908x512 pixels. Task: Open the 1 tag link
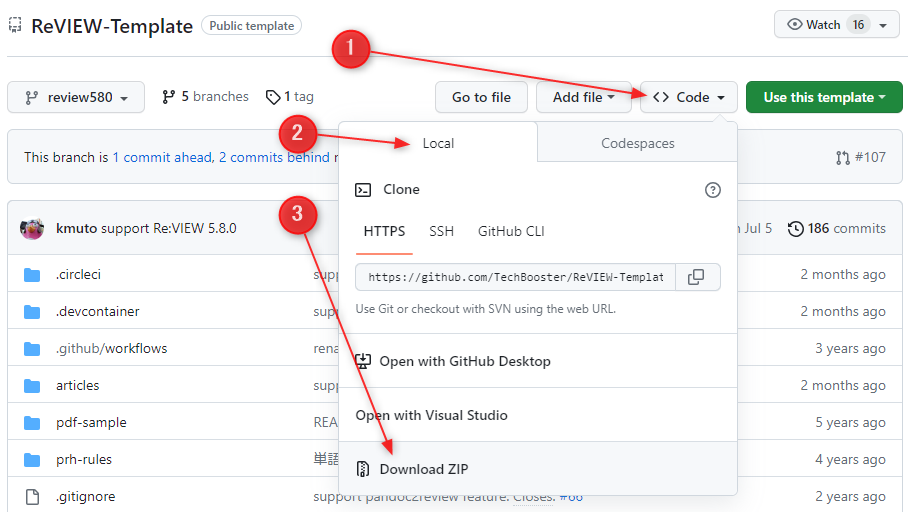click(x=290, y=97)
